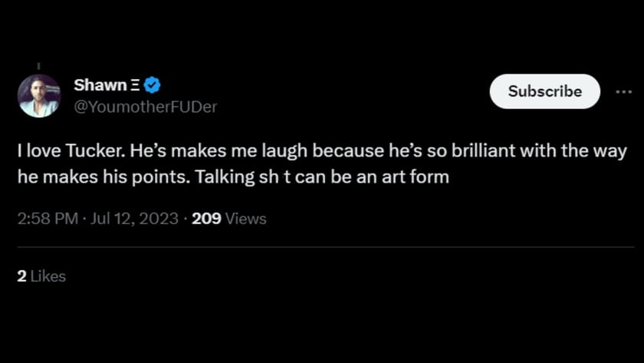Click the bold 209 view count number

[206, 219]
